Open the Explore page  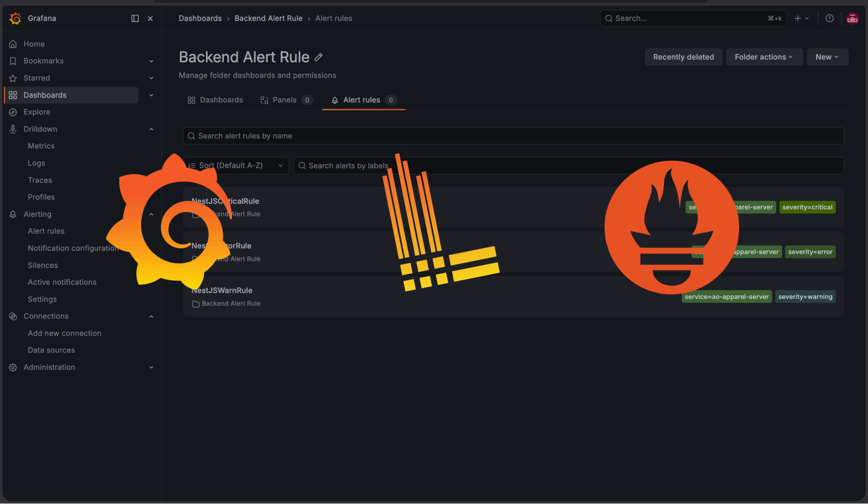pos(37,112)
